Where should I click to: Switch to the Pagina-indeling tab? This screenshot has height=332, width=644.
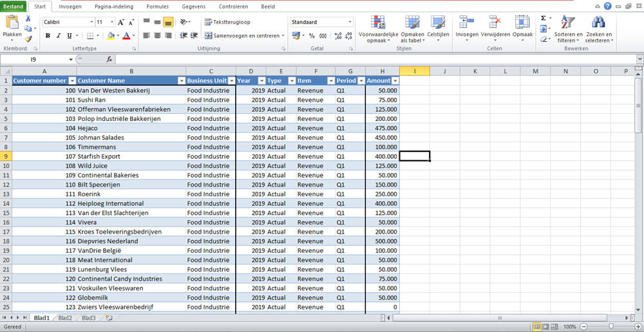coord(114,6)
